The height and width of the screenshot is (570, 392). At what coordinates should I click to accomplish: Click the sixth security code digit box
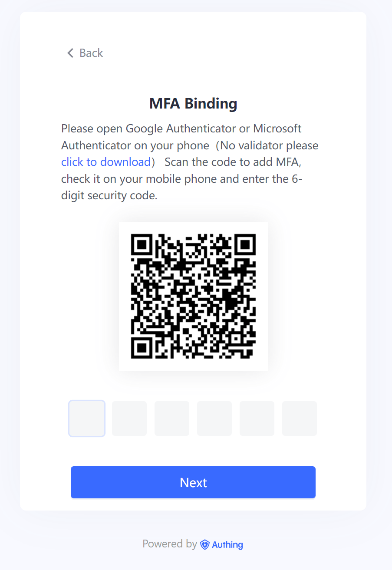pos(300,418)
